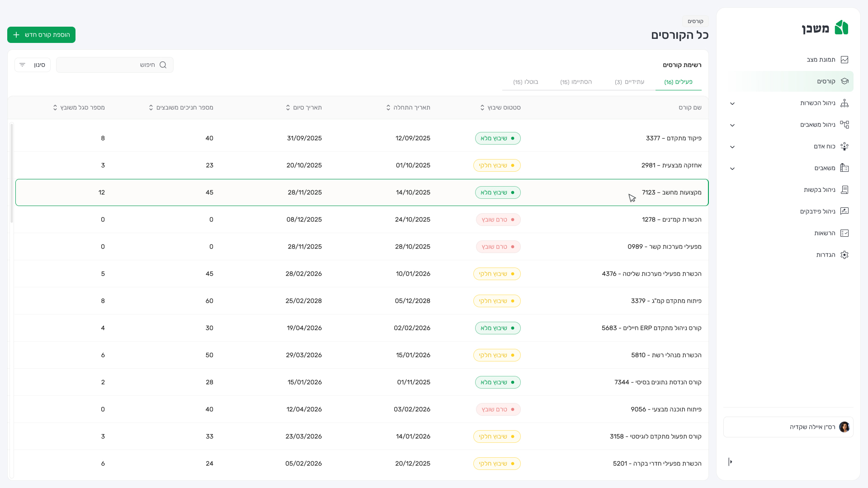Open the סינון filter button
This screenshot has width=868, height=488.
coord(33,65)
